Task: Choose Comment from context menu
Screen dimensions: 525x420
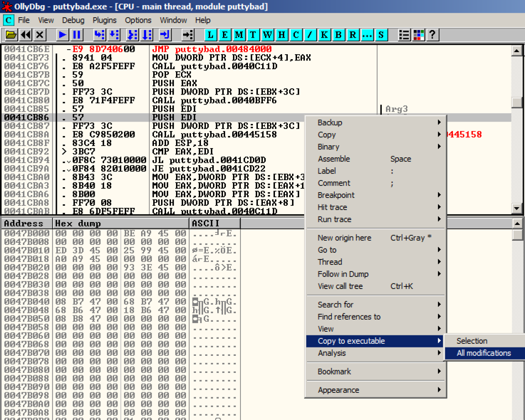Action: coord(376,183)
